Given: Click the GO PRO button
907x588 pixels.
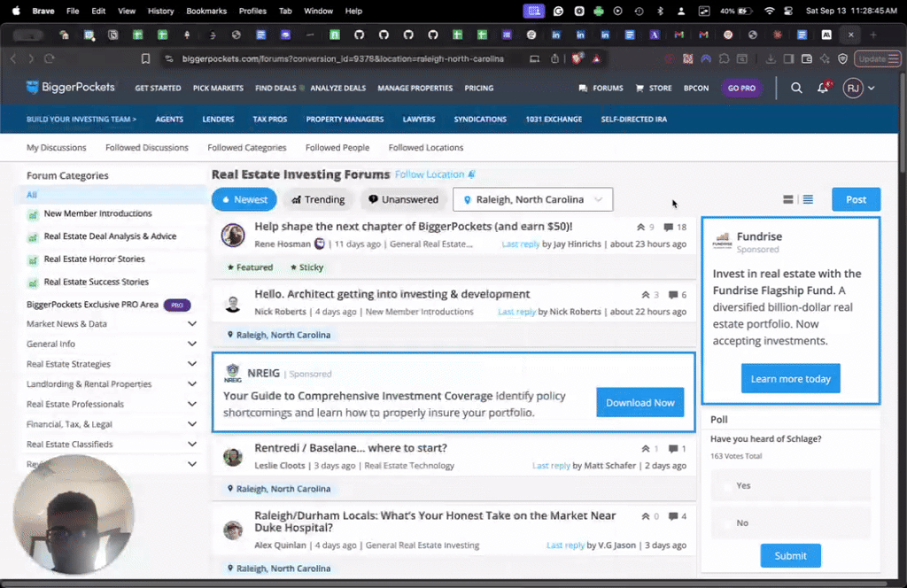Looking at the screenshot, I should [741, 88].
